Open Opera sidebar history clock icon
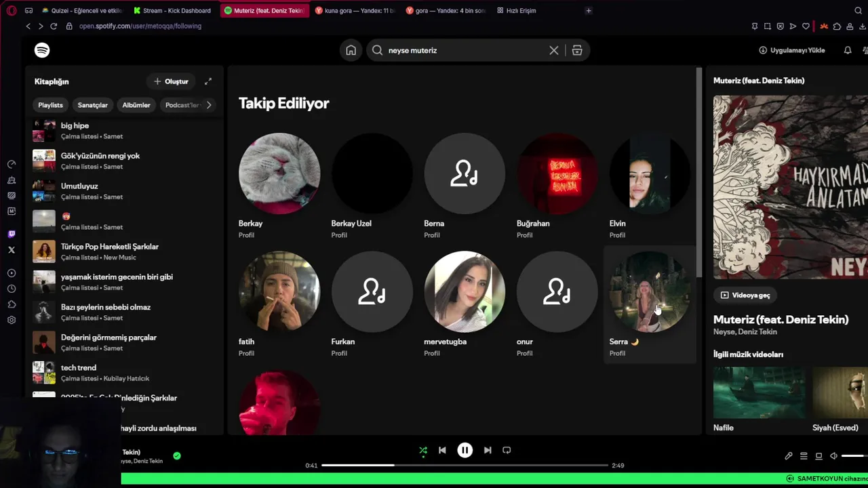This screenshot has width=868, height=488. coord(12,289)
